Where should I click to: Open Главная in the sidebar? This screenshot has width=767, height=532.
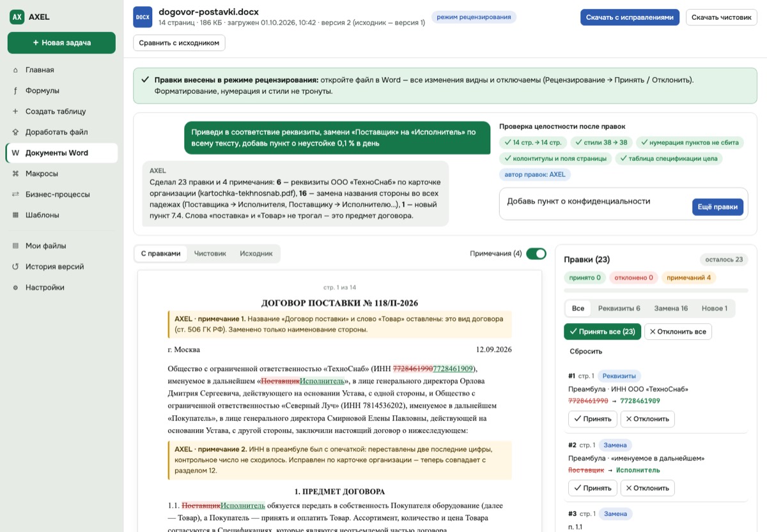61,70
